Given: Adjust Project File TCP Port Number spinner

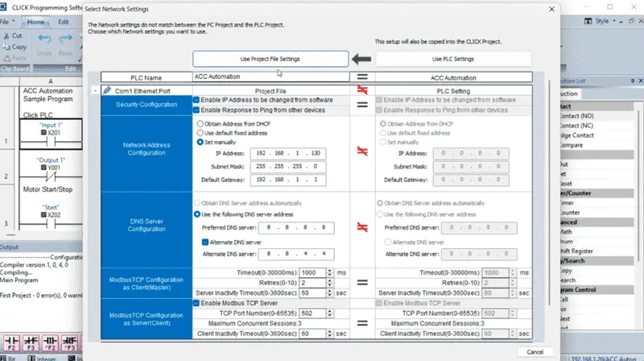Looking at the screenshot, I should (x=329, y=313).
